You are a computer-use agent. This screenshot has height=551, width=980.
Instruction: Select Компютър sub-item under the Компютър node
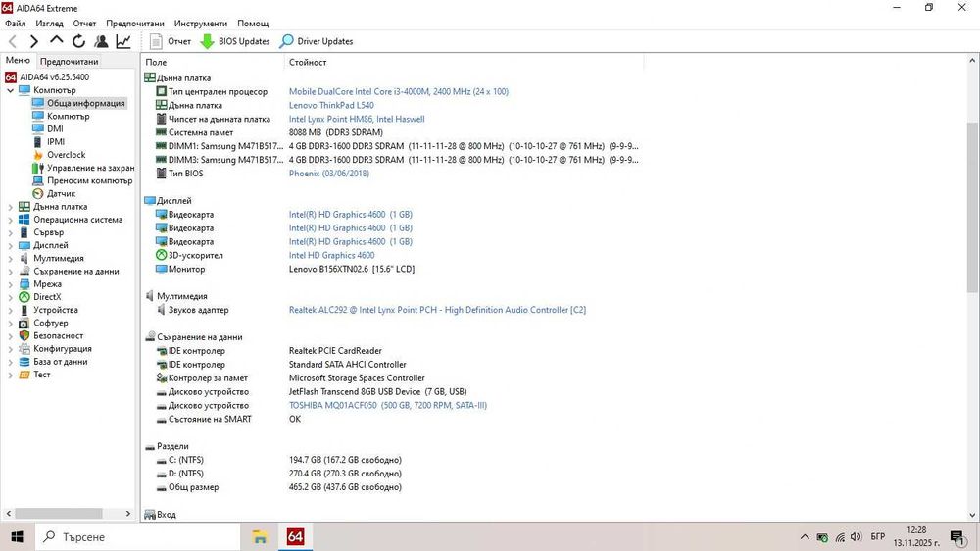(61, 116)
